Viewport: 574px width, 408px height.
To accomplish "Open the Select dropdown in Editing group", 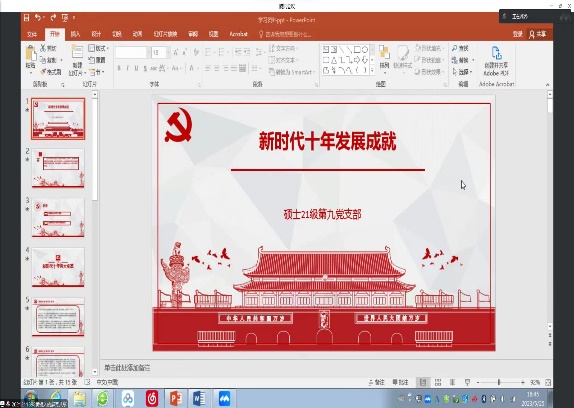I will 463,72.
